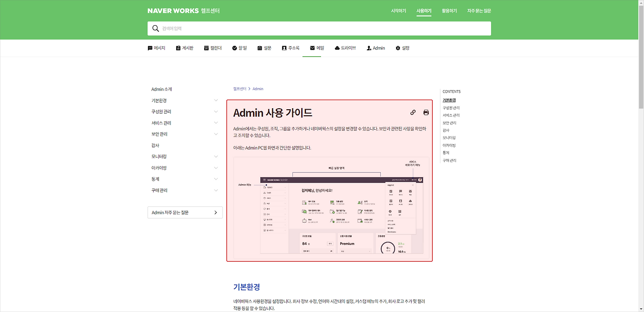Image resolution: width=644 pixels, height=312 pixels.
Task: Jump to 보안 관리 in CONTENTS list
Action: tap(450, 123)
